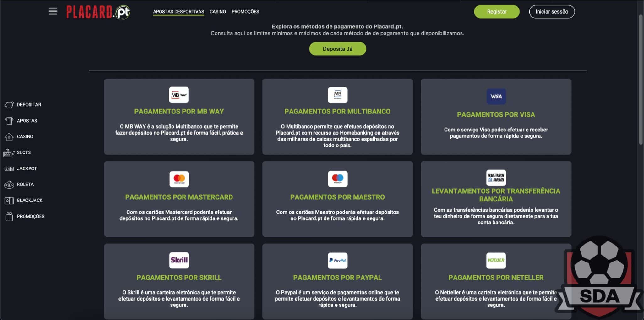Click the MB WAY payment logo
Viewport: 644px width, 320px height.
[x=179, y=95]
